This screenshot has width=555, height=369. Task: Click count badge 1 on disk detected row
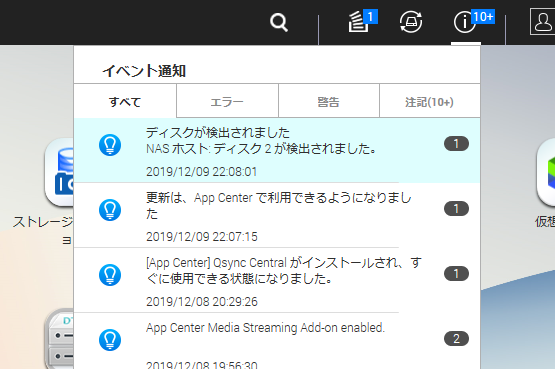(456, 144)
